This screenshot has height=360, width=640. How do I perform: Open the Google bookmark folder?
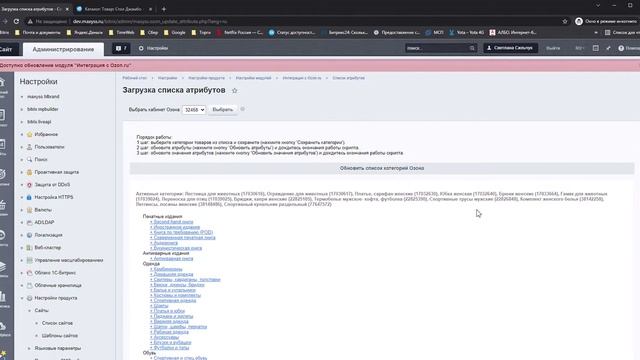pyautogui.click(x=175, y=32)
